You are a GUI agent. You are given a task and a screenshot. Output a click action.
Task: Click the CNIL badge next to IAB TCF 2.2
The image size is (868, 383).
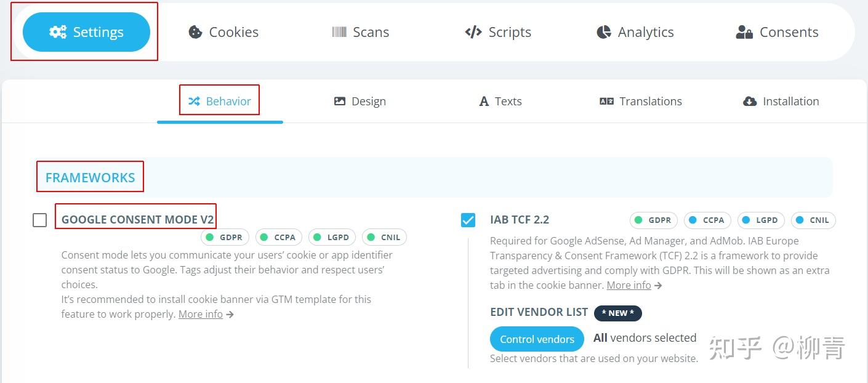[x=813, y=220]
